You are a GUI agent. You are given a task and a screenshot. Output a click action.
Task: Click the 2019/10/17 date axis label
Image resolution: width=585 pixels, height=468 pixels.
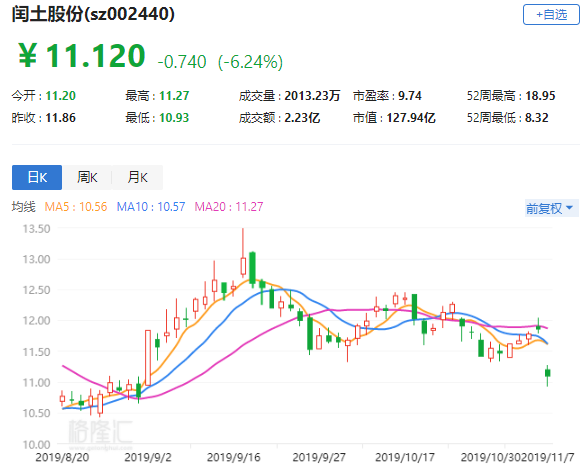[x=405, y=457]
